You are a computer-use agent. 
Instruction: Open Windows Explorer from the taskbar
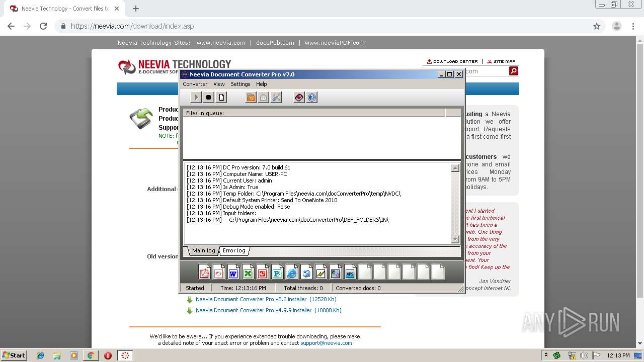coord(57,355)
